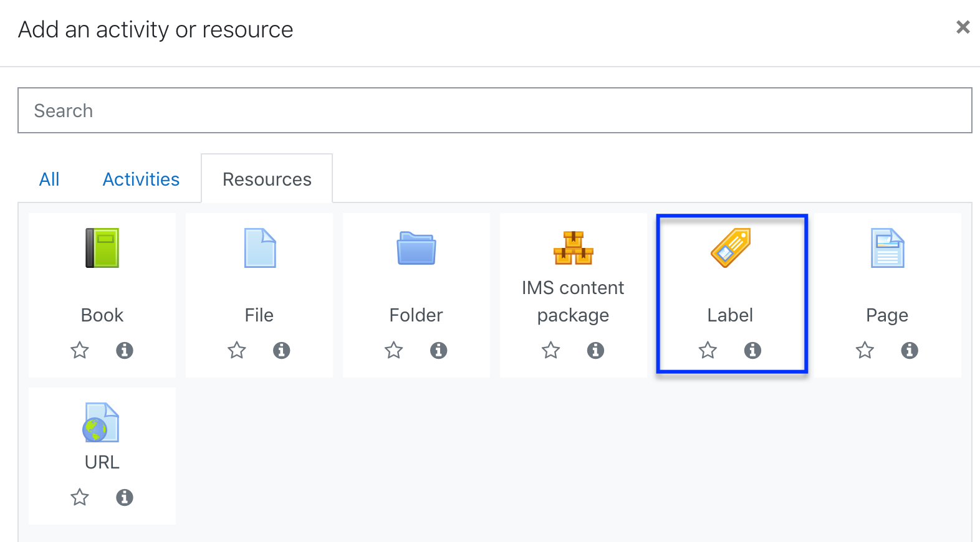Show info about IMS content package
Screen dimensions: 980x542
coord(596,350)
